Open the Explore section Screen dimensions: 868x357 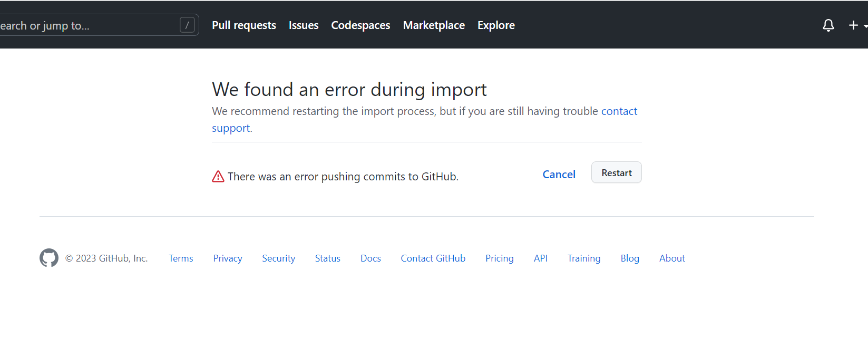[495, 25]
